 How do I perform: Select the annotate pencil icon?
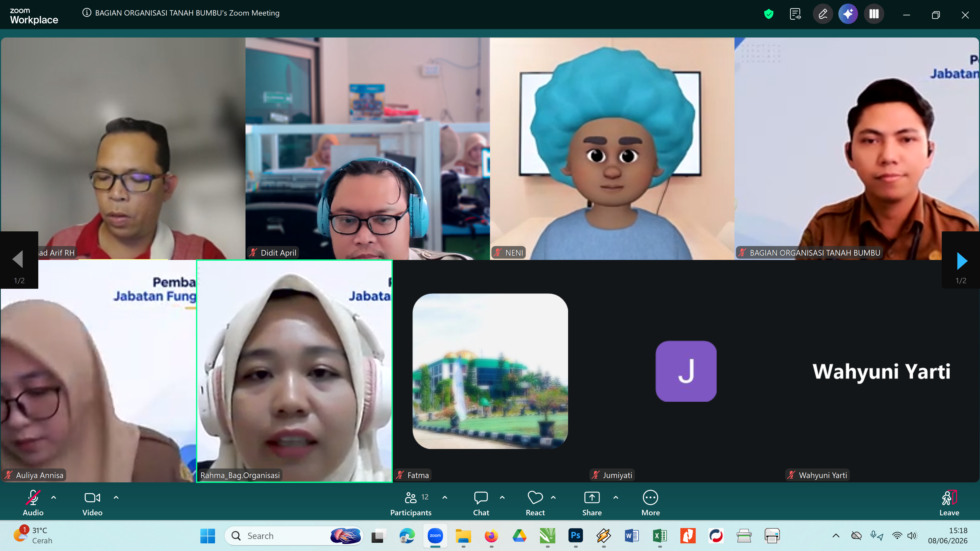(x=823, y=14)
